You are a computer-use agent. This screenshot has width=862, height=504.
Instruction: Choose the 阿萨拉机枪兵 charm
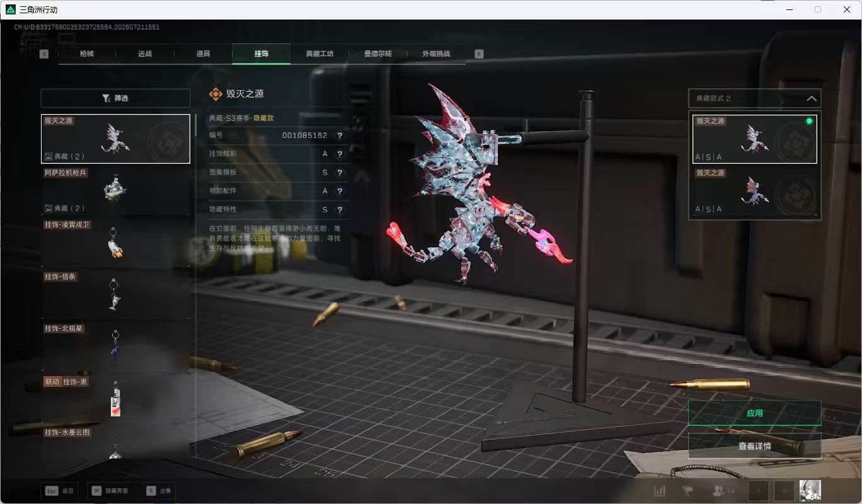[x=115, y=190]
